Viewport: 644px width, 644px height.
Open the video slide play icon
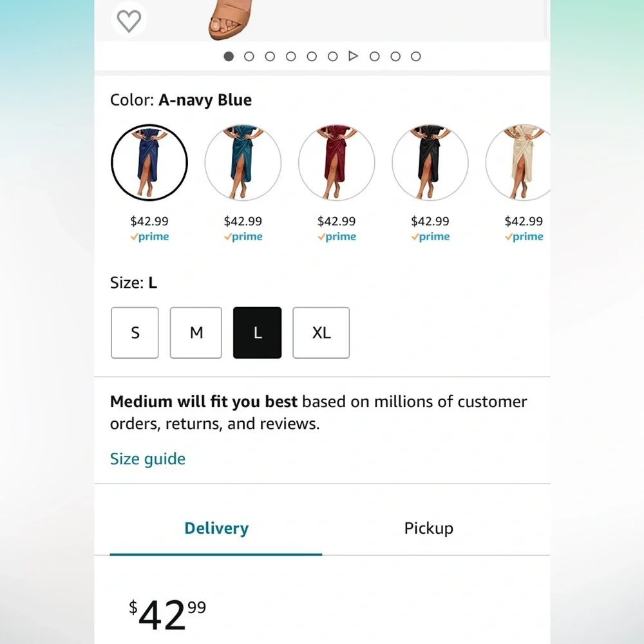tap(353, 56)
